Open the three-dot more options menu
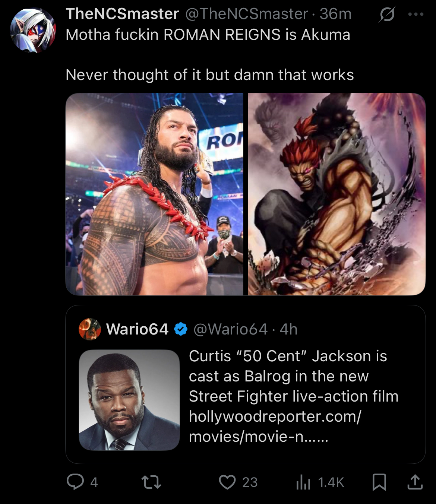Viewport: 436px width, 504px height. [x=416, y=15]
